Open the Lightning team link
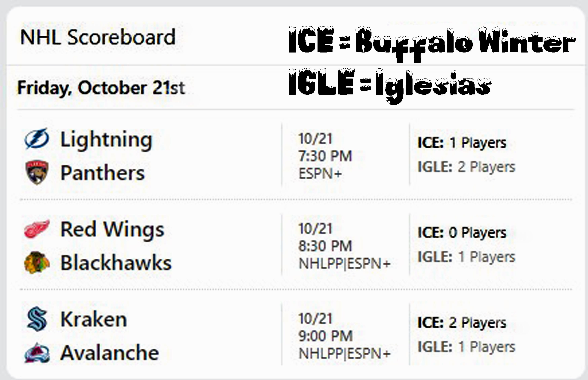 click(106, 140)
